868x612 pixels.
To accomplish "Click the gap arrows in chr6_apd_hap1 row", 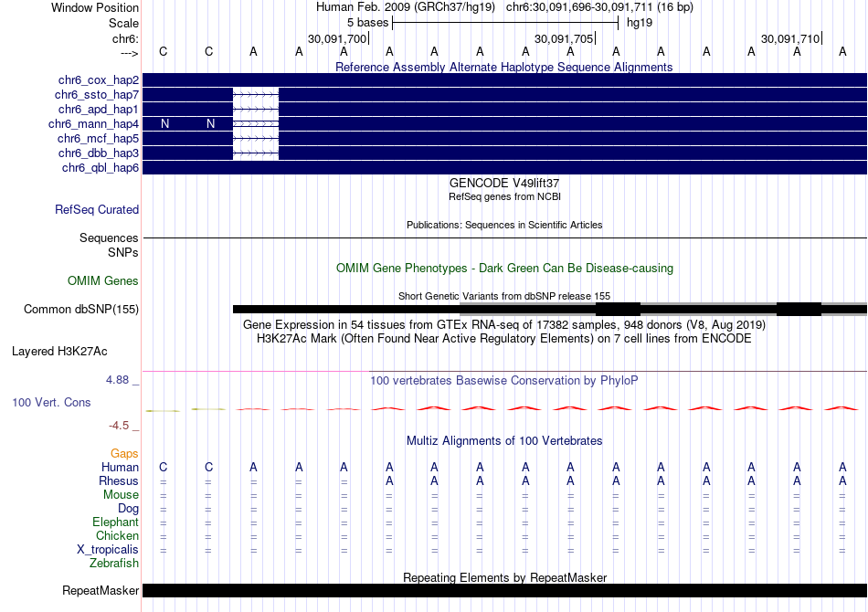I will 256,109.
